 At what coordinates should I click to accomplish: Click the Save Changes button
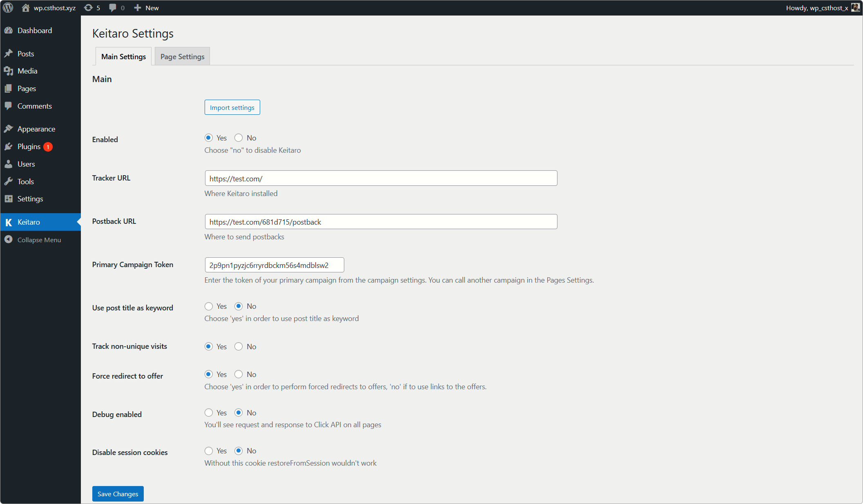click(118, 494)
